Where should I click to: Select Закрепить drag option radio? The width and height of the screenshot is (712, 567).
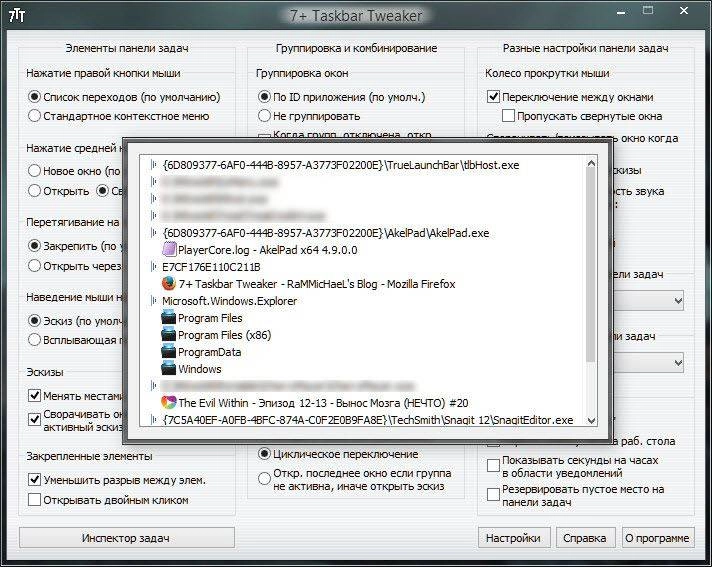point(35,246)
